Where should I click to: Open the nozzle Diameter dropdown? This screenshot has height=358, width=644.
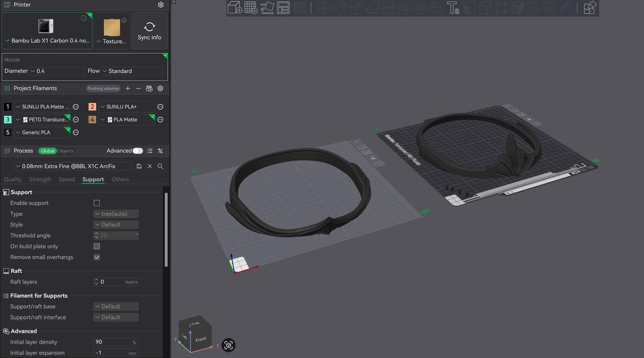(57, 71)
